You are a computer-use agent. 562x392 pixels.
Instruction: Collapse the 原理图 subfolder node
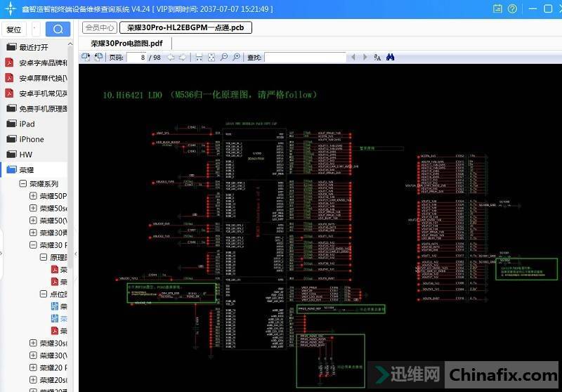[44, 258]
